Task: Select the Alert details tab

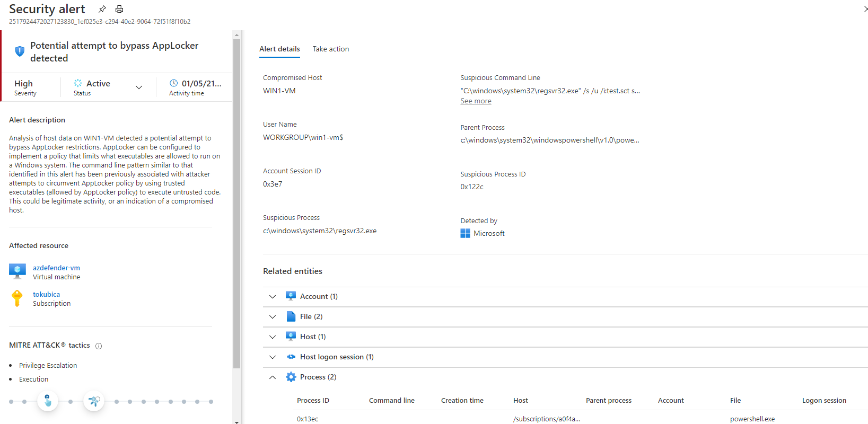Action: click(x=279, y=49)
